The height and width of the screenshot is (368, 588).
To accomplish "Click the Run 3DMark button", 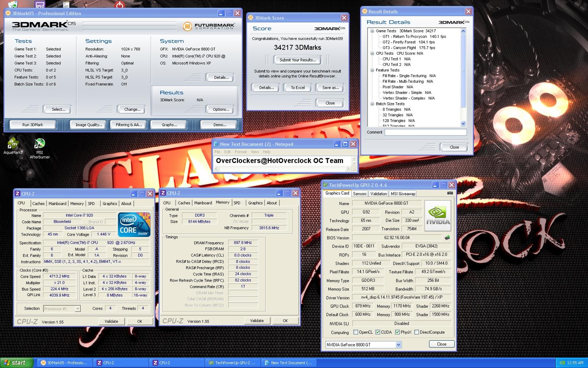I will coord(33,125).
